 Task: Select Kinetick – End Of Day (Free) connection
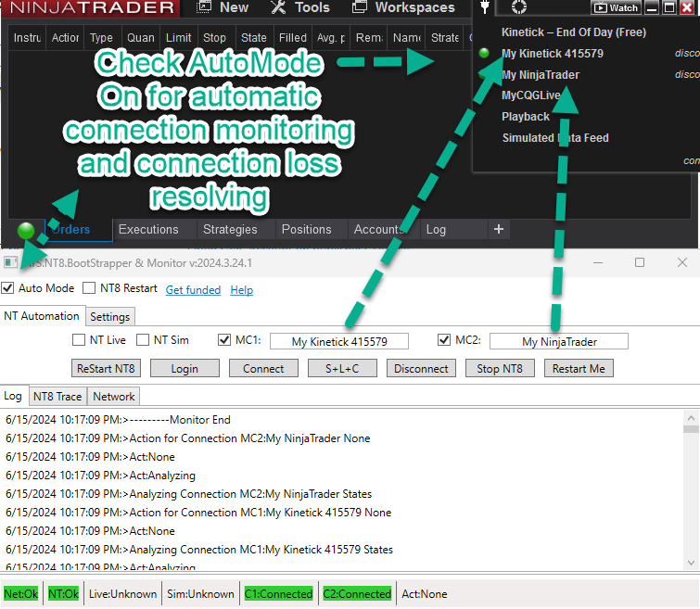(574, 32)
